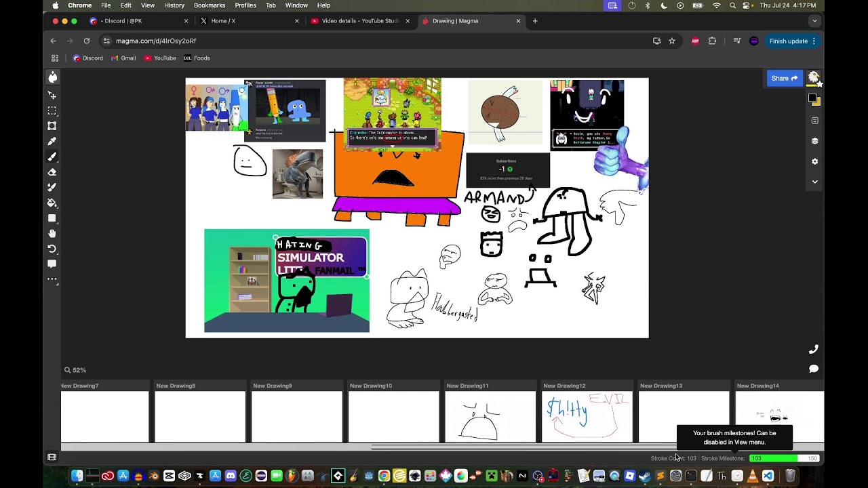This screenshot has width=868, height=488.
Task: Close the Drawing | Magma tab
Action: click(518, 21)
